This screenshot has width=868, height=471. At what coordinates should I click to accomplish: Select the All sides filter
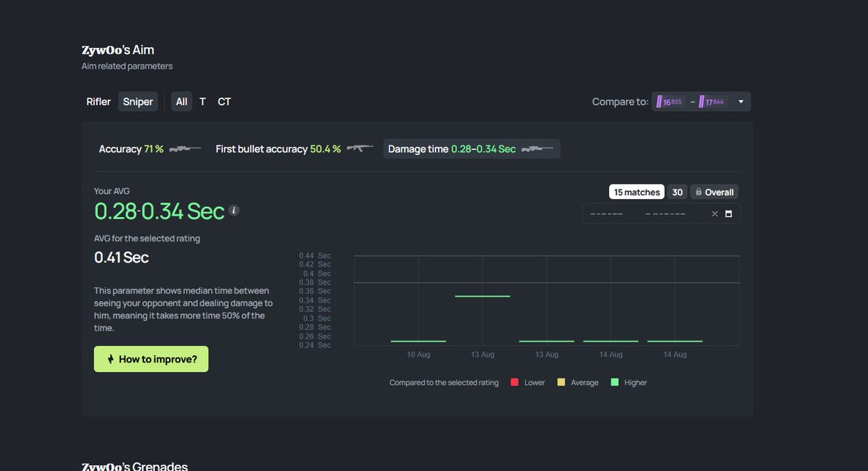click(182, 102)
